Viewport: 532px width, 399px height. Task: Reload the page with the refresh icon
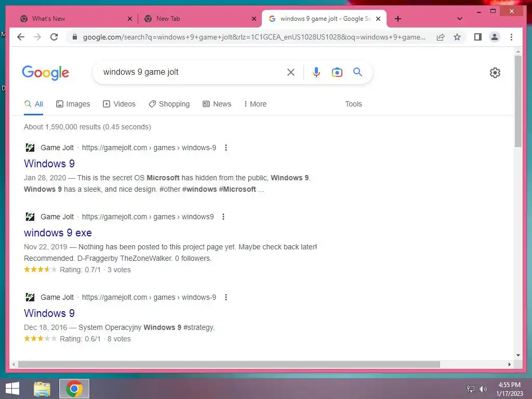54,37
